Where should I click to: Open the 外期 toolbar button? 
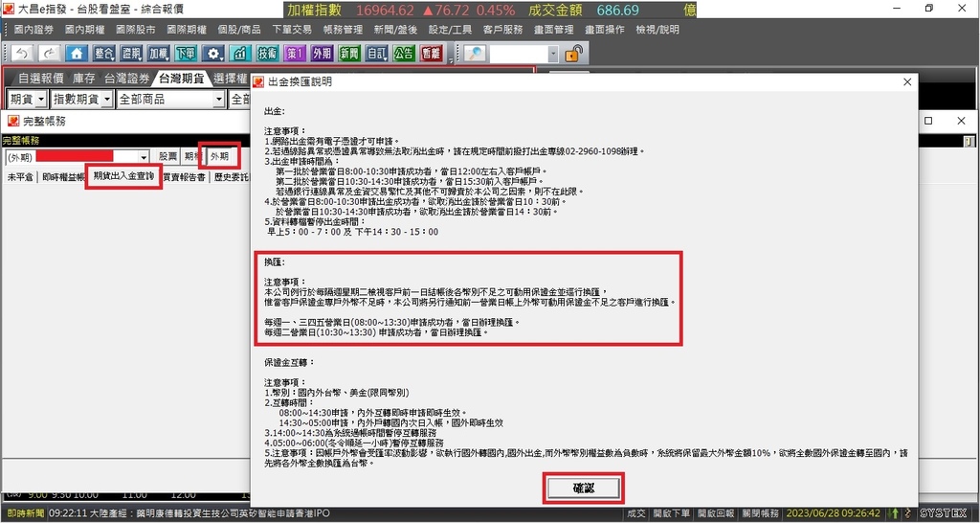(322, 54)
